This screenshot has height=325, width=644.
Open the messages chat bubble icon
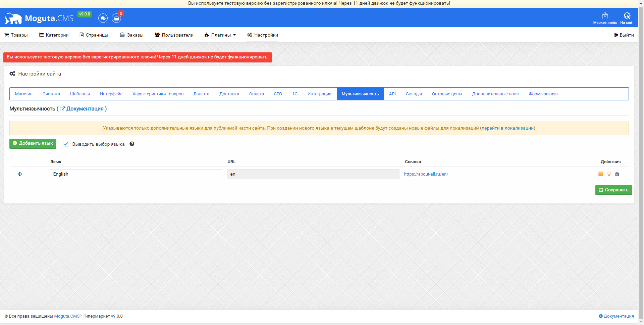pos(103,18)
